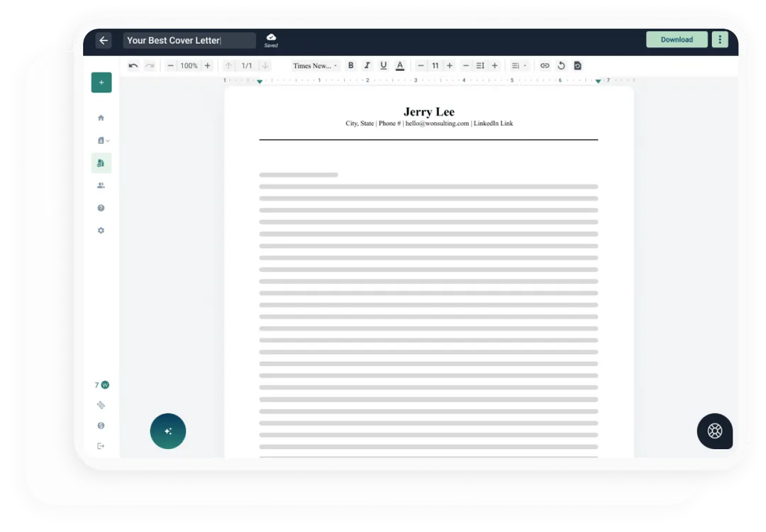This screenshot has width=766, height=532.
Task: Zoom in with the plus beside 100%
Action: [x=207, y=65]
